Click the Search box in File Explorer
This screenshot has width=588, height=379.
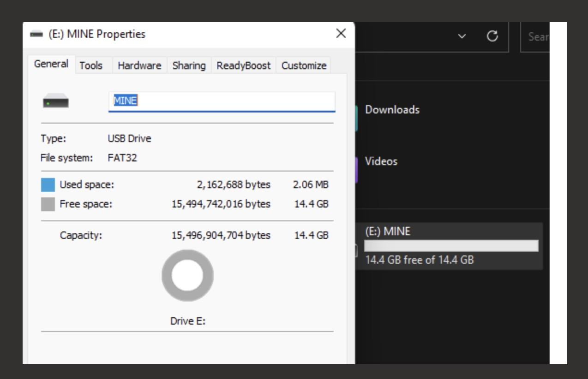pyautogui.click(x=535, y=37)
